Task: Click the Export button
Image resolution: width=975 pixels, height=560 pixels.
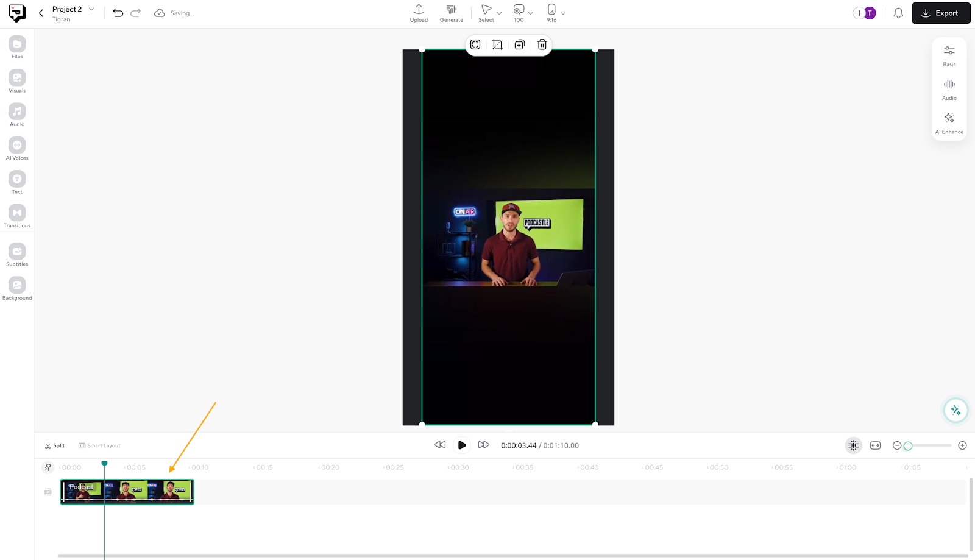Action: click(941, 13)
